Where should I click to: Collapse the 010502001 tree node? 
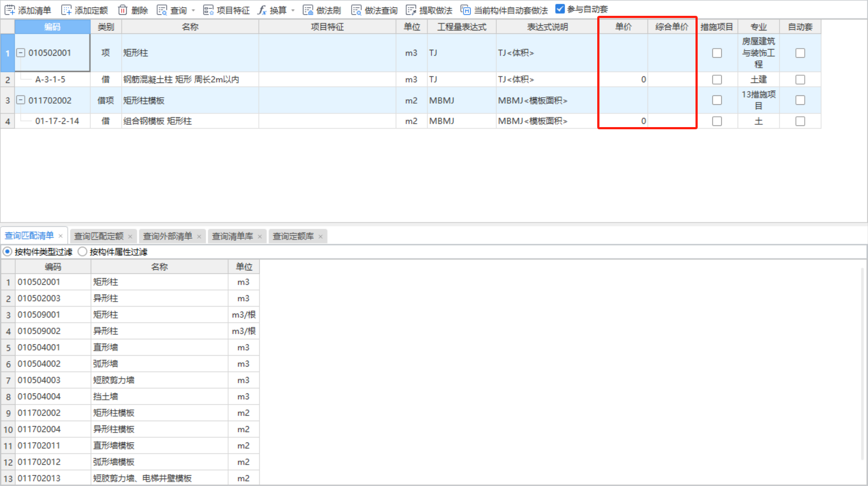tap(21, 53)
